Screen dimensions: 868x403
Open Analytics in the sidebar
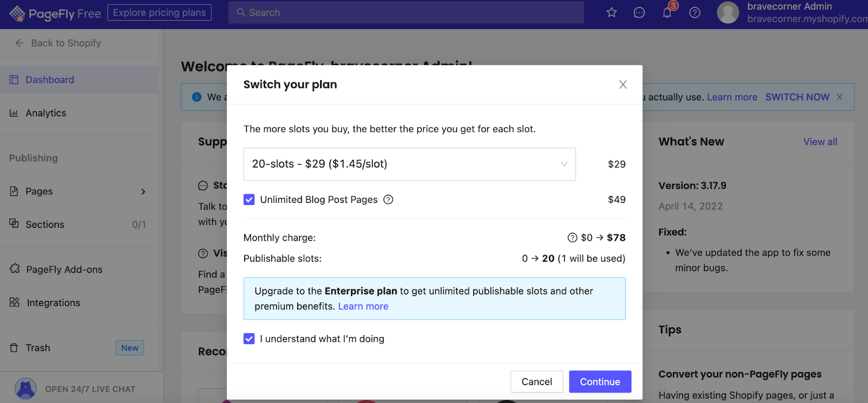click(x=79, y=113)
